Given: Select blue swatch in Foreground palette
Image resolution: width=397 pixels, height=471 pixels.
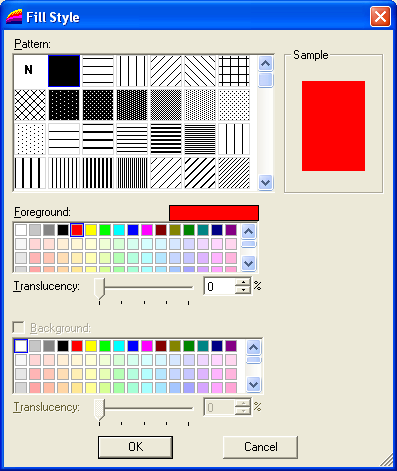Looking at the screenshot, I should (x=133, y=230).
